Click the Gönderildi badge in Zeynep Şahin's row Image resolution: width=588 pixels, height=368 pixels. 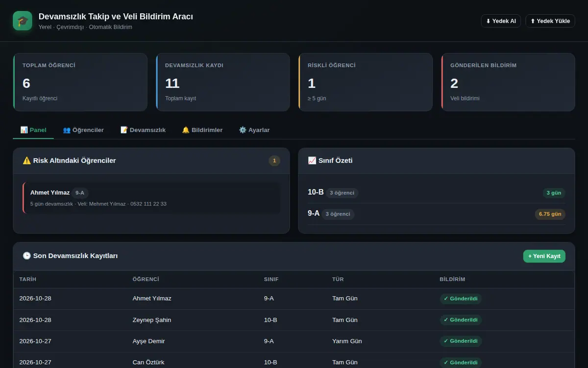coord(461,320)
